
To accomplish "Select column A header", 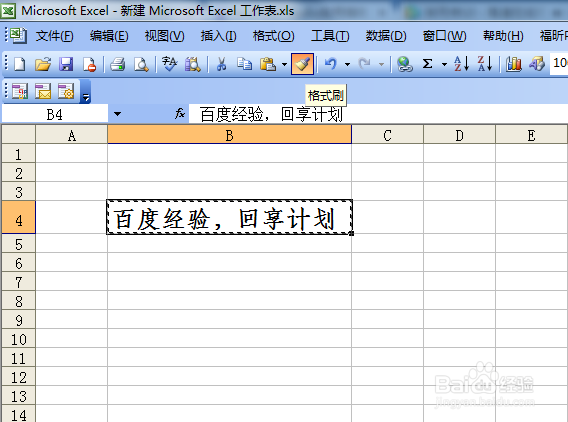I will 72,135.
